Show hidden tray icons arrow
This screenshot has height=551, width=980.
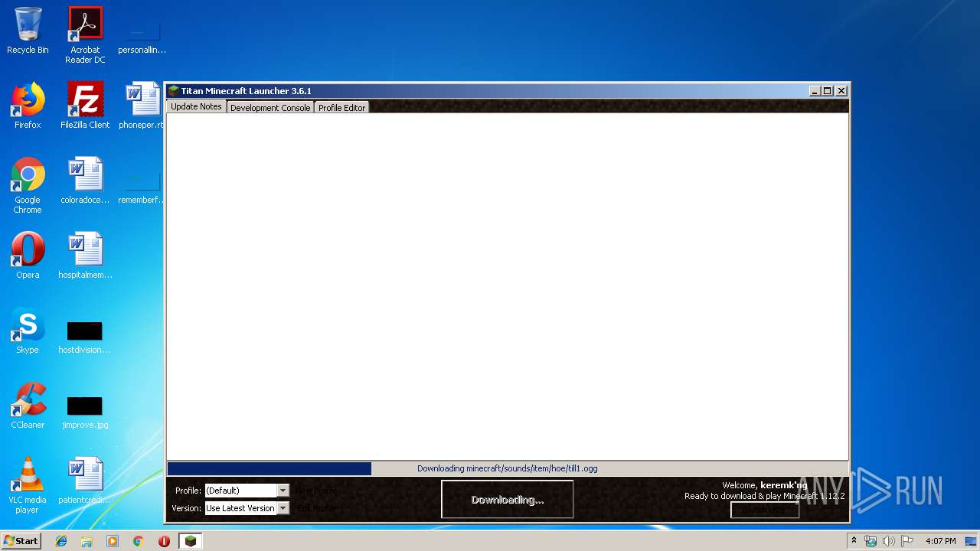coord(854,541)
